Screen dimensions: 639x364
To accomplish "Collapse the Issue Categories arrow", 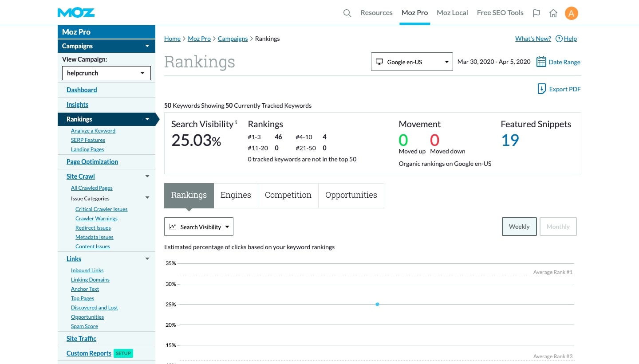I will (x=147, y=198).
